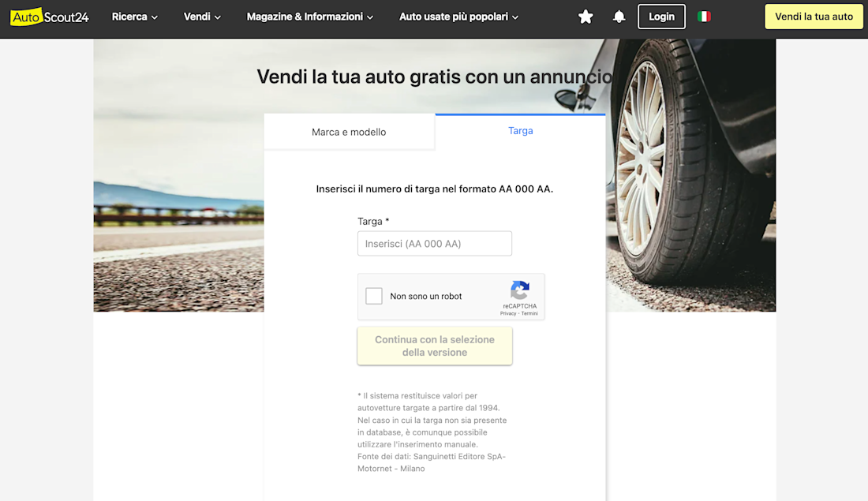Click Continua con la selezione della versione
This screenshot has height=501, width=868.
coord(435,346)
